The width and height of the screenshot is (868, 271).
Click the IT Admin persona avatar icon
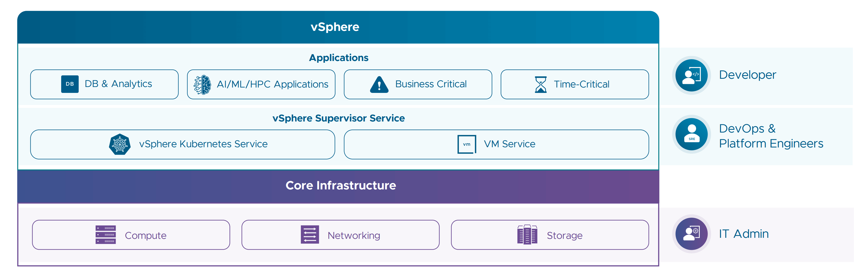coord(691,234)
